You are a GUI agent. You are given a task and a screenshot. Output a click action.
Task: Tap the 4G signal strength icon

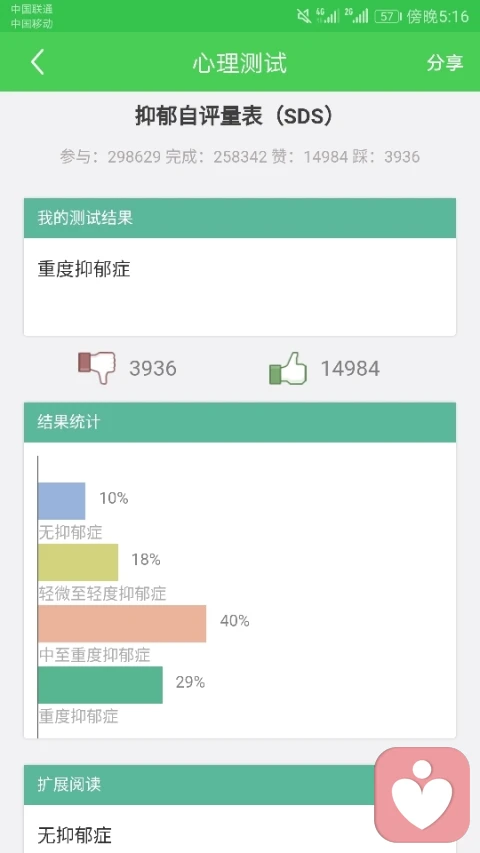(x=327, y=16)
